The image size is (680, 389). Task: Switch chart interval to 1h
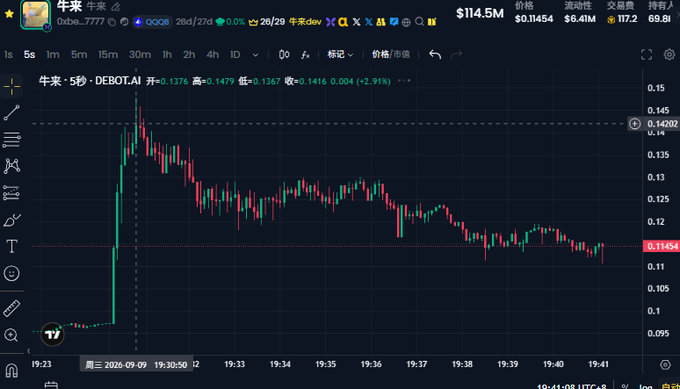click(x=167, y=55)
